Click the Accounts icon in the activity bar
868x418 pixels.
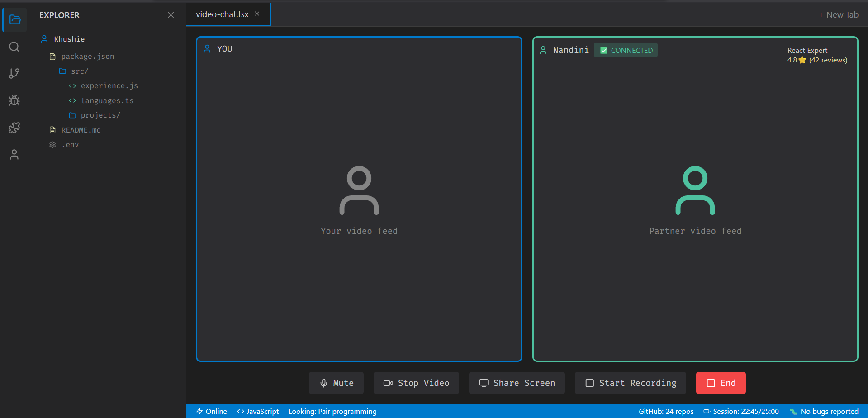point(14,154)
